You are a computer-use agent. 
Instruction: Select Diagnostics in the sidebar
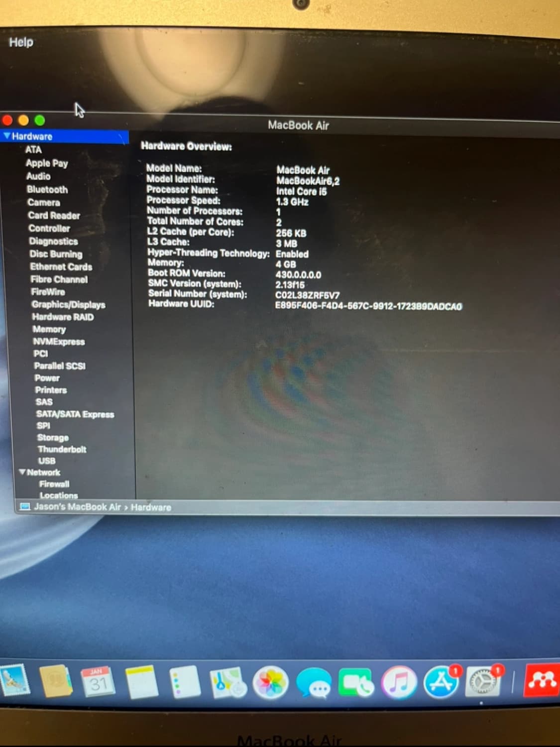(x=53, y=241)
